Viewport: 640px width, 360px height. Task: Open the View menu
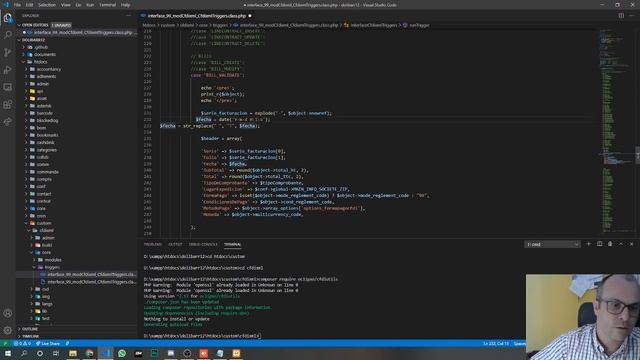[66, 5]
